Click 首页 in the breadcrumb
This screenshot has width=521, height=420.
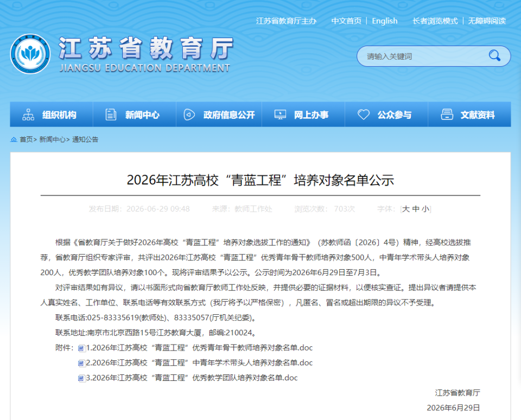pyautogui.click(x=26, y=139)
